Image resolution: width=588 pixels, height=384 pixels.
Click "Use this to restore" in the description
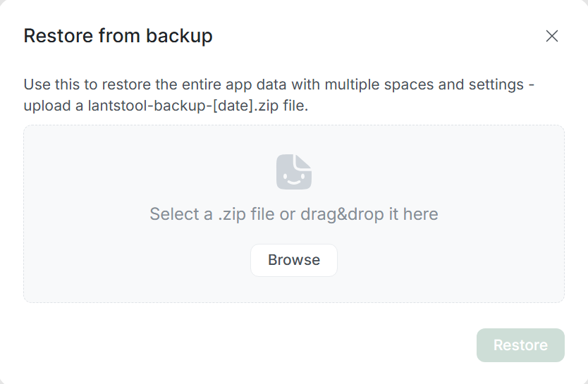pos(76,85)
